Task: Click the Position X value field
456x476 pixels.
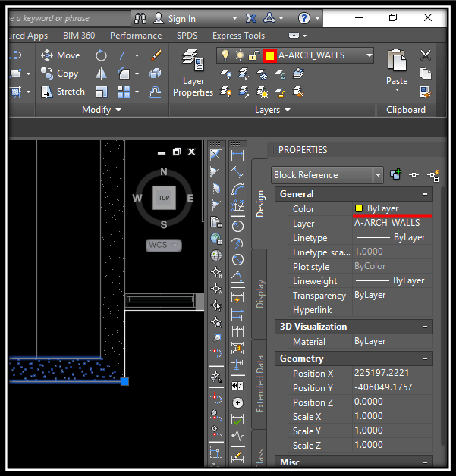Action: tap(392, 373)
